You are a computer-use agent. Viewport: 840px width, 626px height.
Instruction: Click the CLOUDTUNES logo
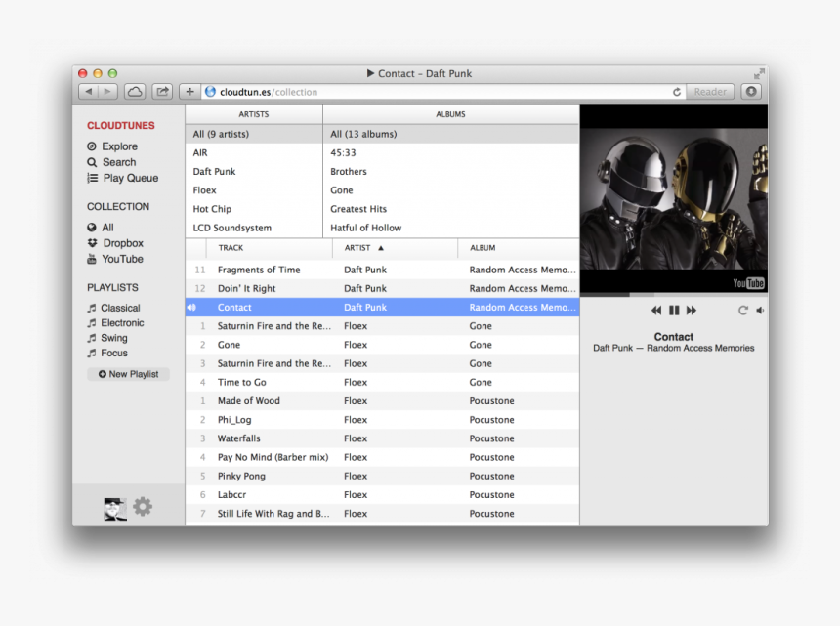120,125
